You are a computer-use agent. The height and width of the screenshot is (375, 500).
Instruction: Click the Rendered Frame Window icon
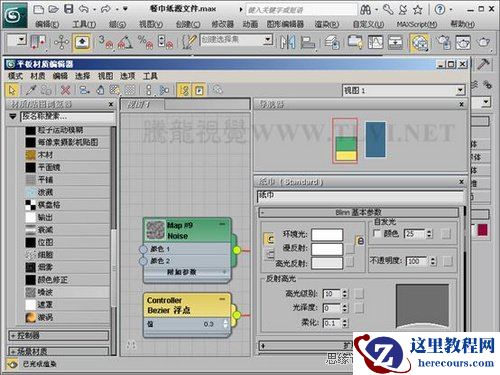point(463,42)
